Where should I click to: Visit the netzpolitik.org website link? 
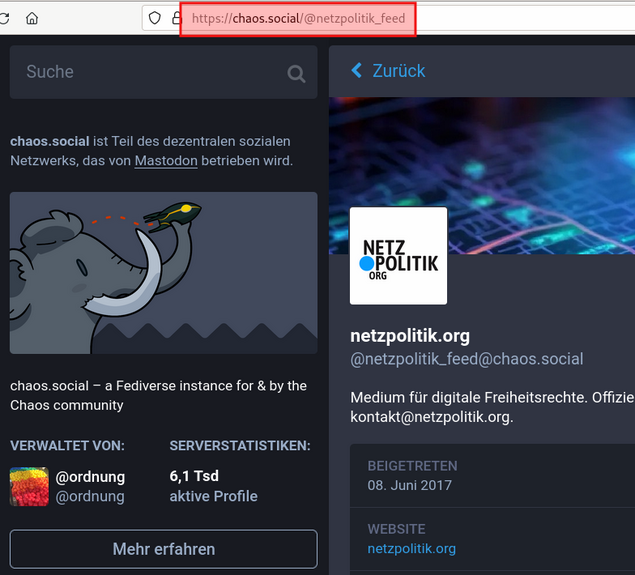point(411,548)
